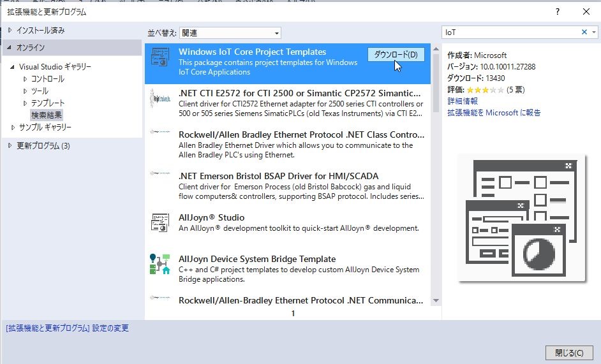Screen dimensions: 601x364
Task: Select Templates in the gallery tree
Action: coord(48,103)
